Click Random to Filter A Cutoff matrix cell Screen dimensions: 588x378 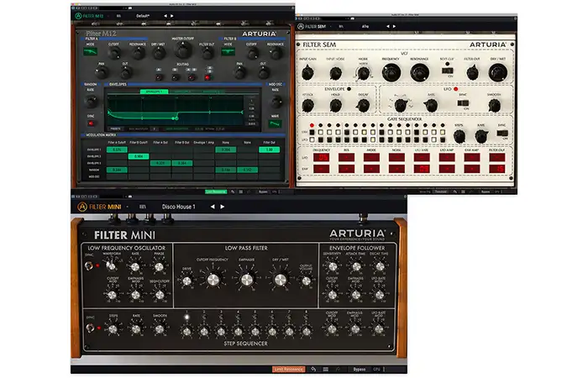(x=117, y=170)
